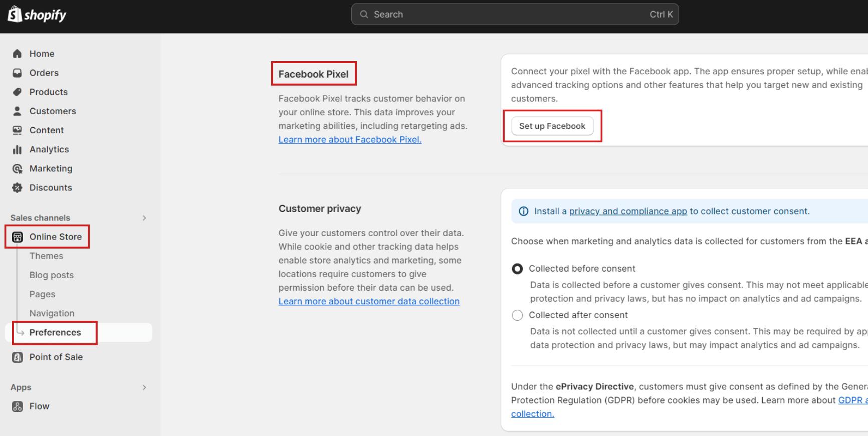Image resolution: width=868 pixels, height=436 pixels.
Task: Select Collected before consent radio button
Action: click(517, 269)
